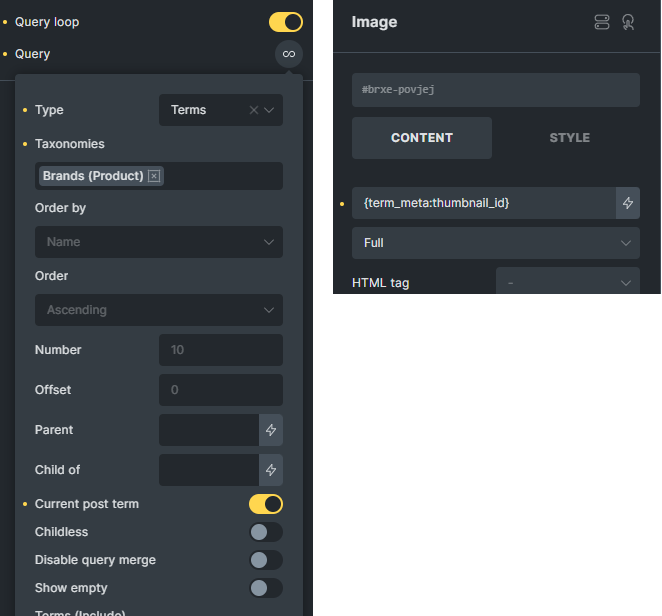Click dynamic data bolt for Child of field

pos(271,470)
